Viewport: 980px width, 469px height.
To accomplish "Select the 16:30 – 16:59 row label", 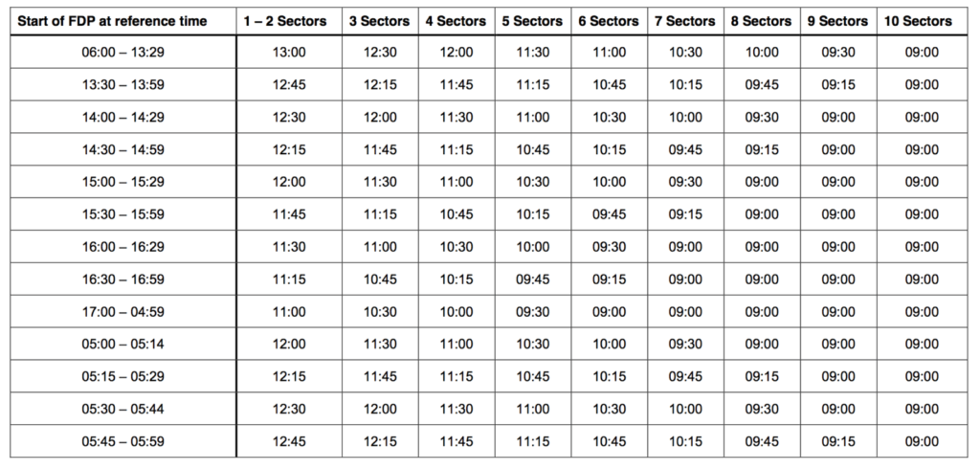I will click(123, 279).
